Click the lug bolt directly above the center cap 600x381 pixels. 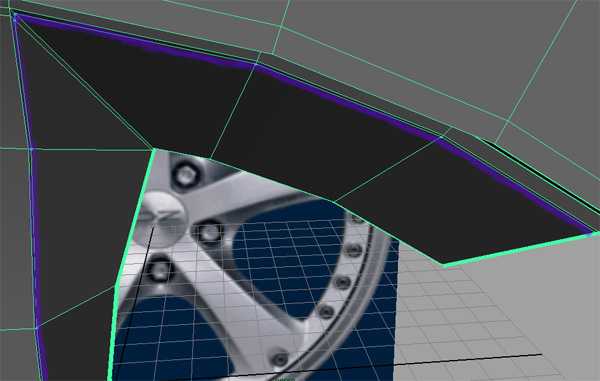[x=185, y=174]
